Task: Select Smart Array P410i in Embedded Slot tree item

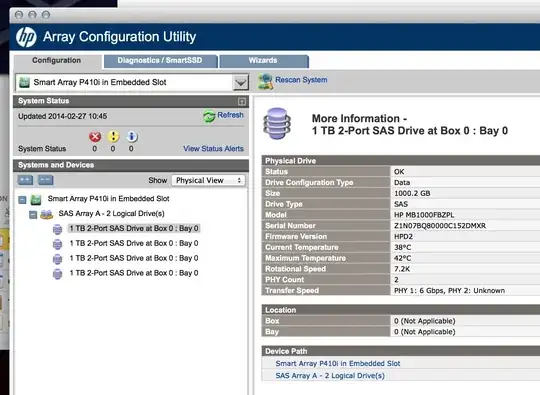Action: [x=108, y=199]
